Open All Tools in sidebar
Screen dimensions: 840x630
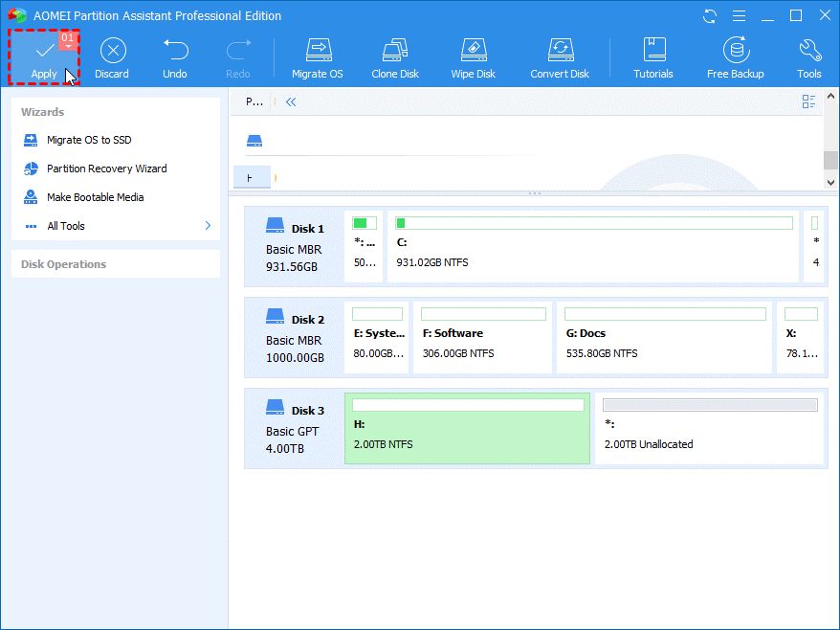click(65, 226)
